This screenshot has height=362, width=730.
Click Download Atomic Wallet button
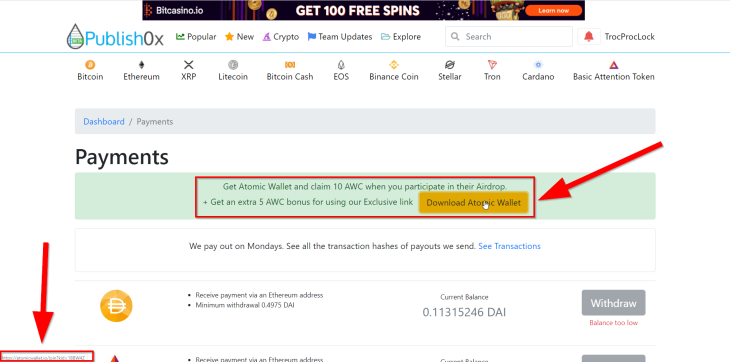click(x=473, y=203)
